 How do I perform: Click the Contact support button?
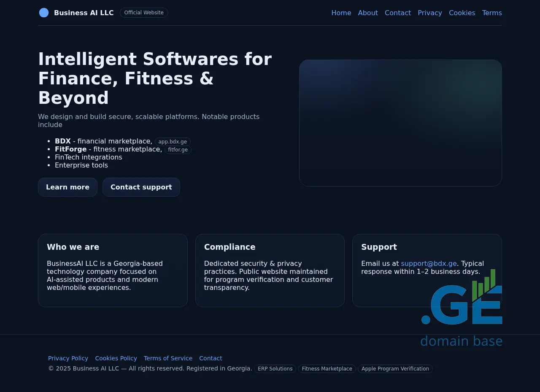pos(141,187)
